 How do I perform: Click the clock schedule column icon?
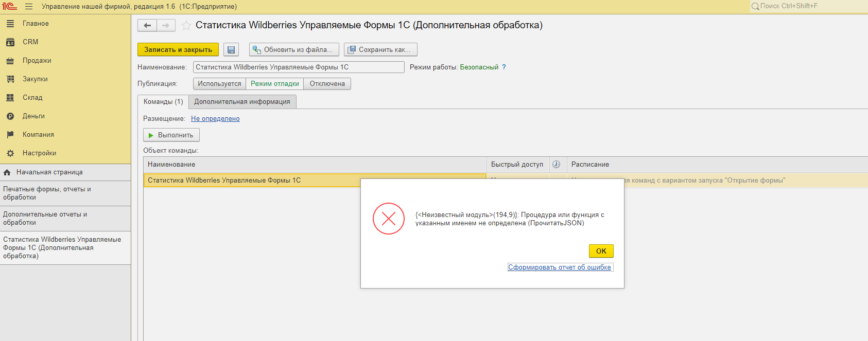[557, 165]
